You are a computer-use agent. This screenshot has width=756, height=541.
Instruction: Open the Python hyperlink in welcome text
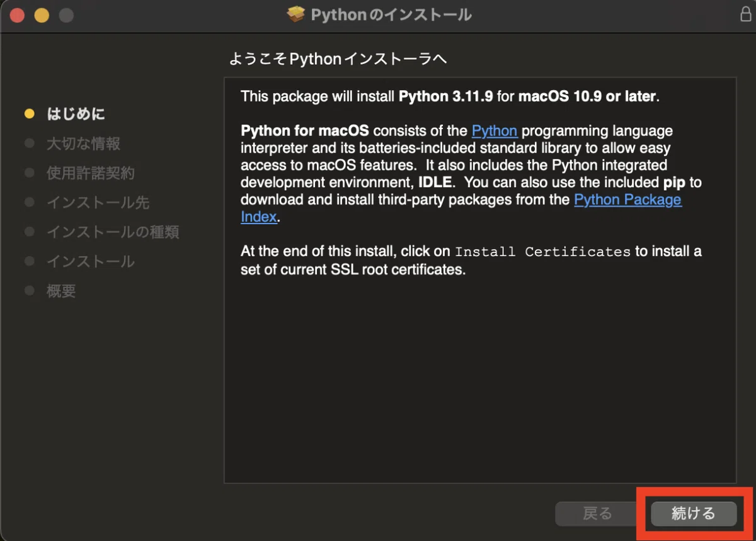[x=495, y=131]
